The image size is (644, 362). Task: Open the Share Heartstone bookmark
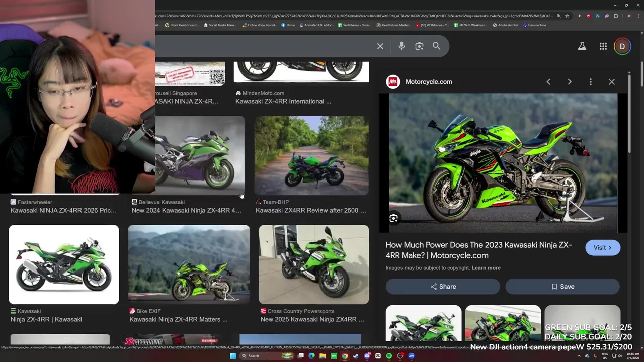point(182,25)
